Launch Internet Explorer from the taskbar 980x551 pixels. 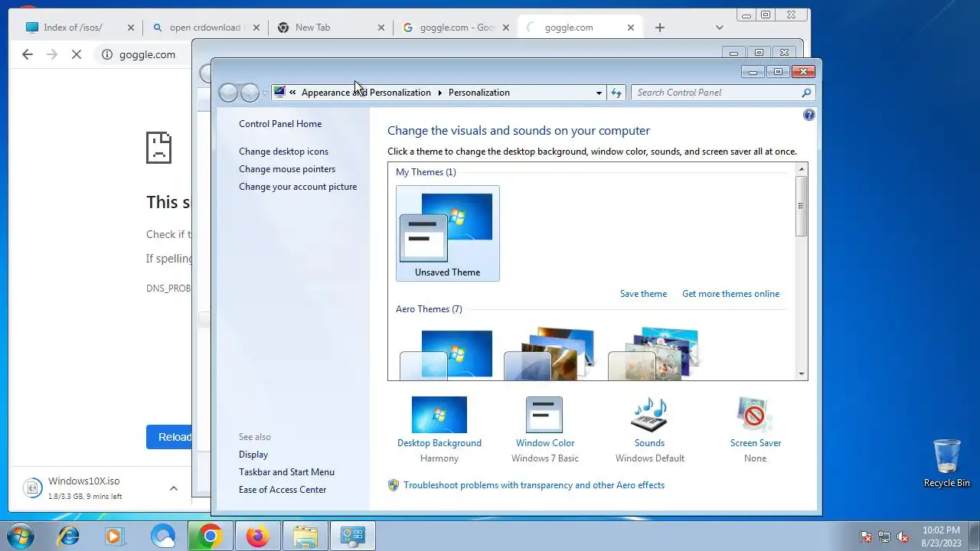68,536
